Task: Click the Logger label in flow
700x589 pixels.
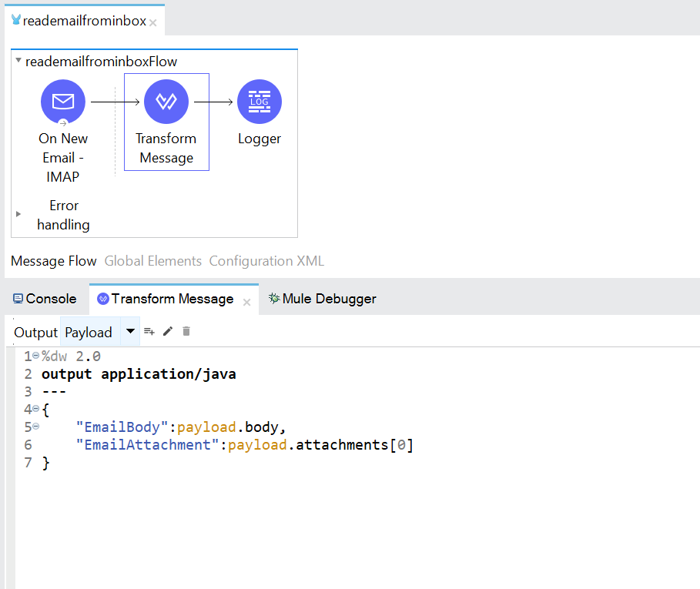Action: click(260, 139)
